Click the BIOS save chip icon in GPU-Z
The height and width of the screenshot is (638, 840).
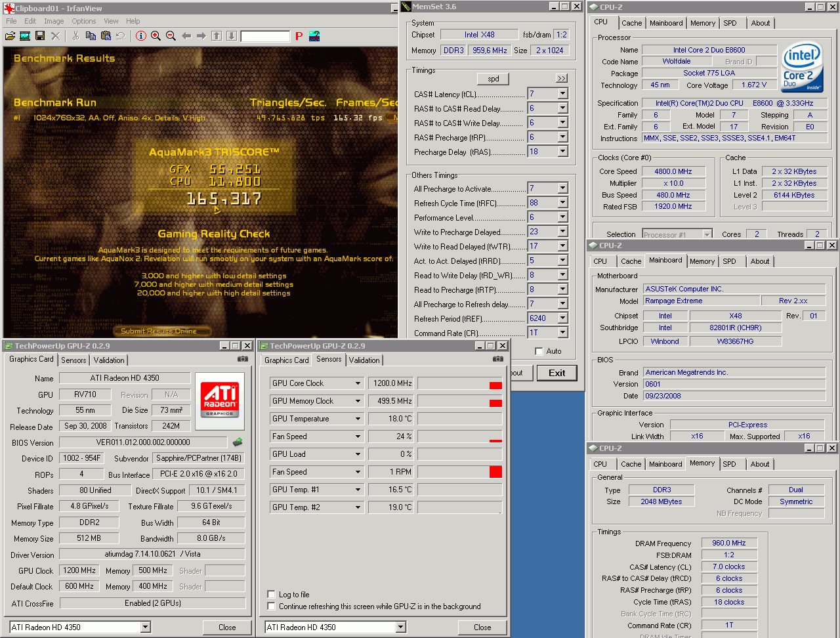click(x=238, y=442)
